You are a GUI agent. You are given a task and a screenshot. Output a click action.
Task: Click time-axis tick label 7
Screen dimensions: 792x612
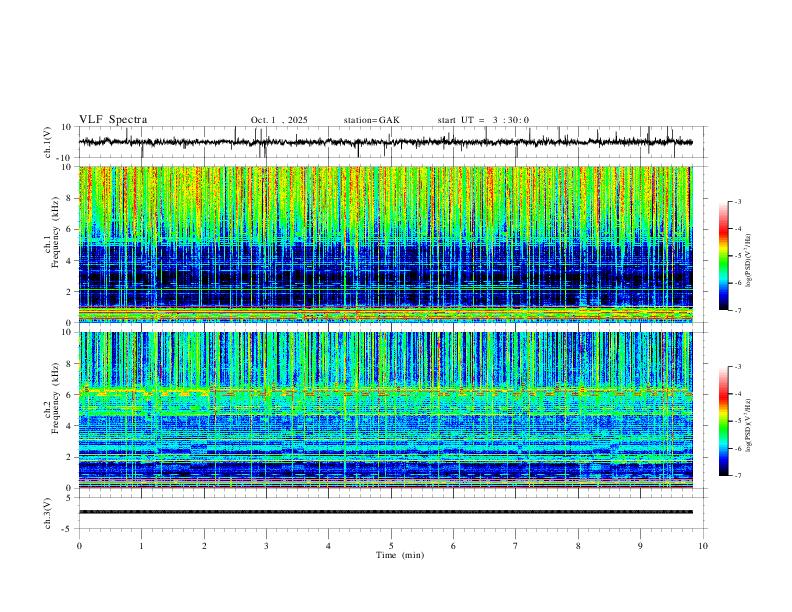516,546
